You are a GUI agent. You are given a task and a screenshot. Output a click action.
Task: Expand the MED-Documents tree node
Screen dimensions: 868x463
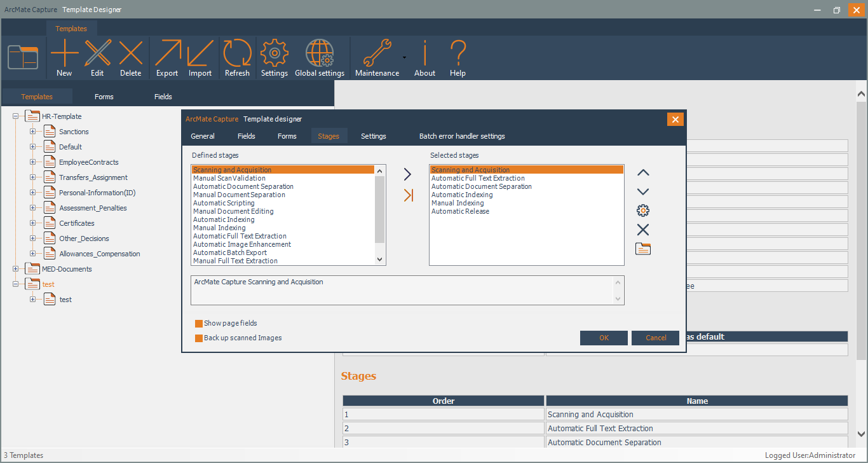pos(15,269)
